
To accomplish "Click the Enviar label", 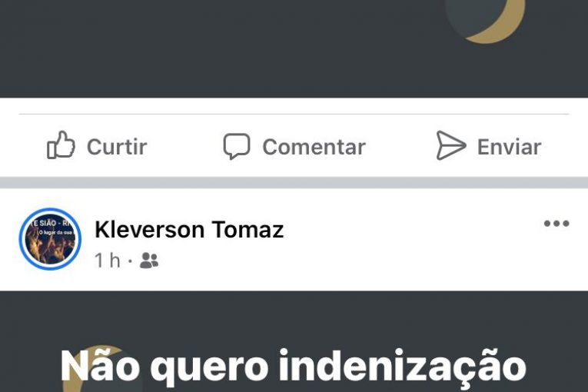I will click(509, 147).
